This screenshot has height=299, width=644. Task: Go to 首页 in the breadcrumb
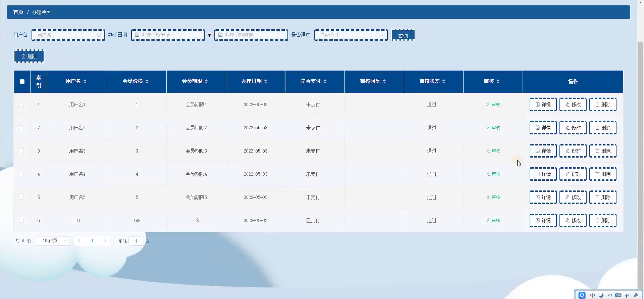18,12
